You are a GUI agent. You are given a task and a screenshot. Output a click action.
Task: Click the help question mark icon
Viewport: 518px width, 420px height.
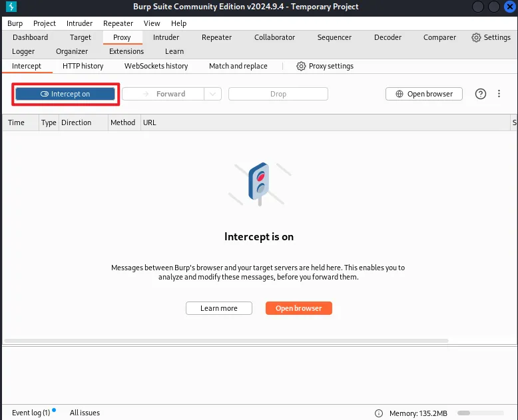[480, 94]
